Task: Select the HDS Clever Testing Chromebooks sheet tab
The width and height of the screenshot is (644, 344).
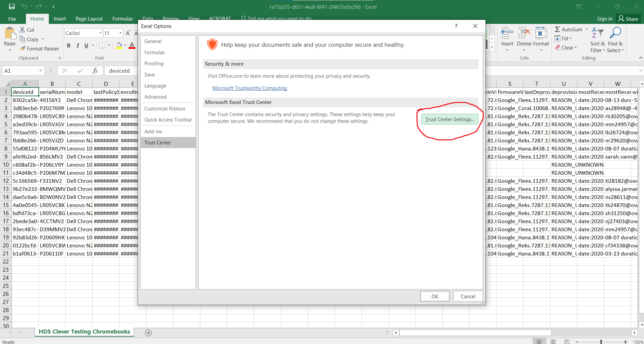Action: click(x=84, y=332)
